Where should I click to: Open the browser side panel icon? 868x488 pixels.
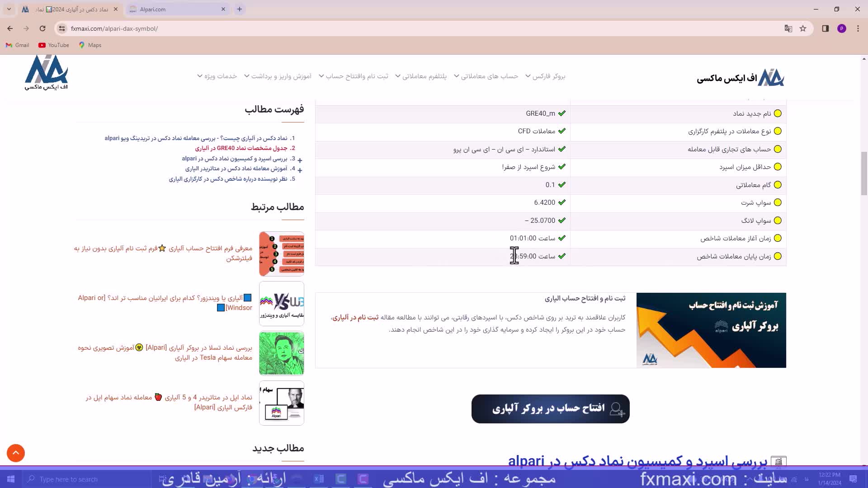click(825, 28)
